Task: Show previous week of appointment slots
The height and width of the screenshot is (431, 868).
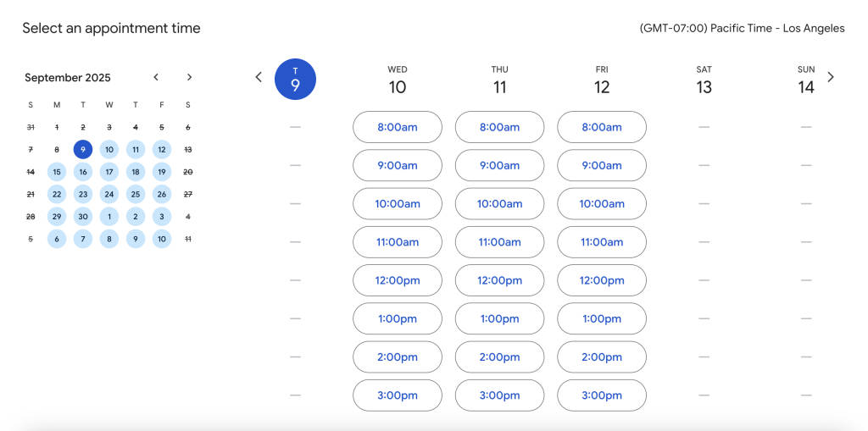Action: [x=259, y=77]
